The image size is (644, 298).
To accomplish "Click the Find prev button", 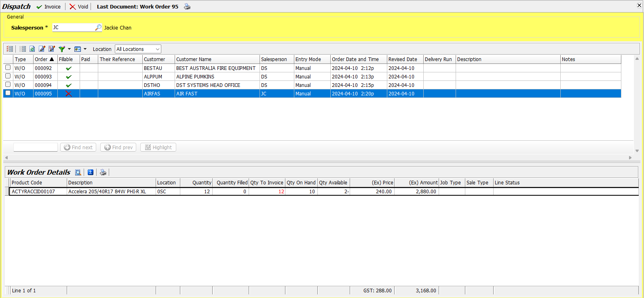I will pyautogui.click(x=118, y=147).
